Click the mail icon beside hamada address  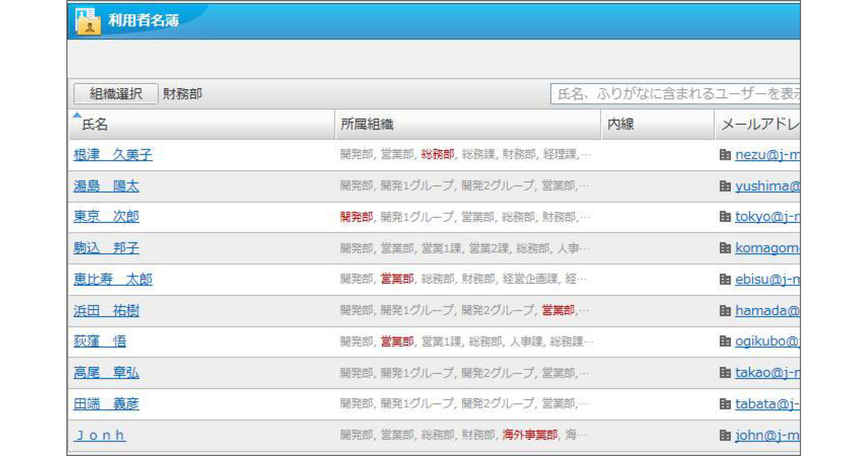click(x=725, y=310)
